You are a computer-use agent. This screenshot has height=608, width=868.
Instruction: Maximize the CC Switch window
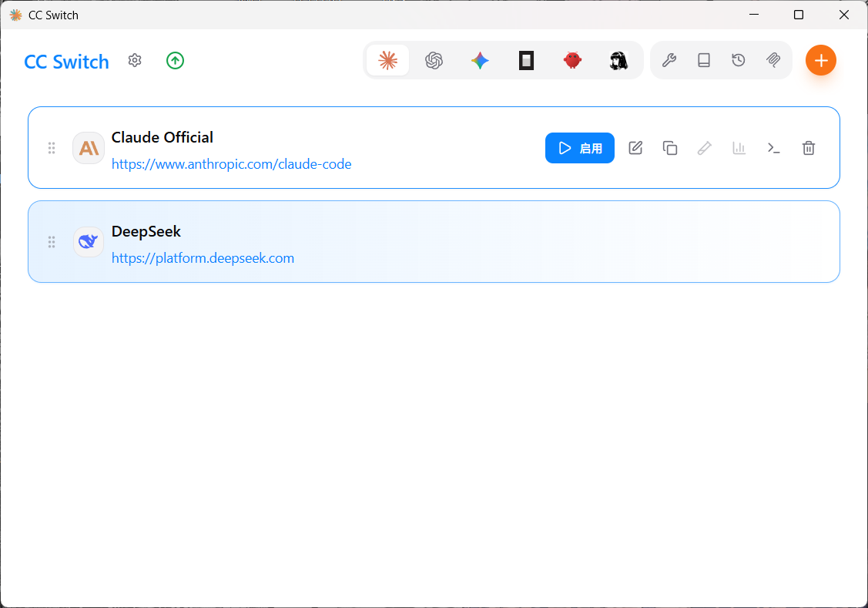coord(798,15)
